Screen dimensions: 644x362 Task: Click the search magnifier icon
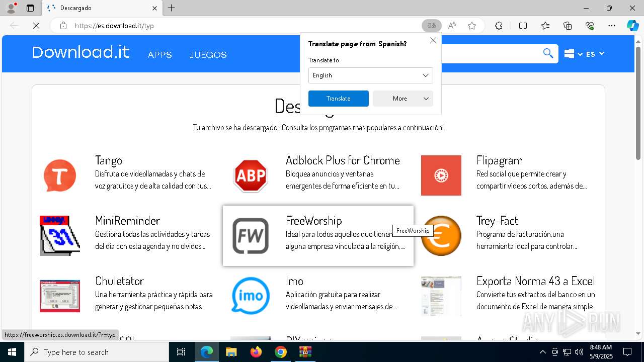point(548,54)
